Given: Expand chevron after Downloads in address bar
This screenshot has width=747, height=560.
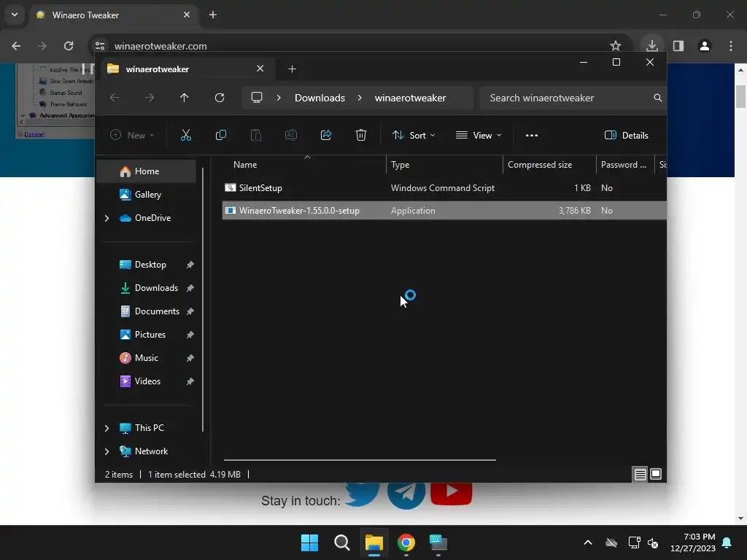Looking at the screenshot, I should (x=360, y=98).
